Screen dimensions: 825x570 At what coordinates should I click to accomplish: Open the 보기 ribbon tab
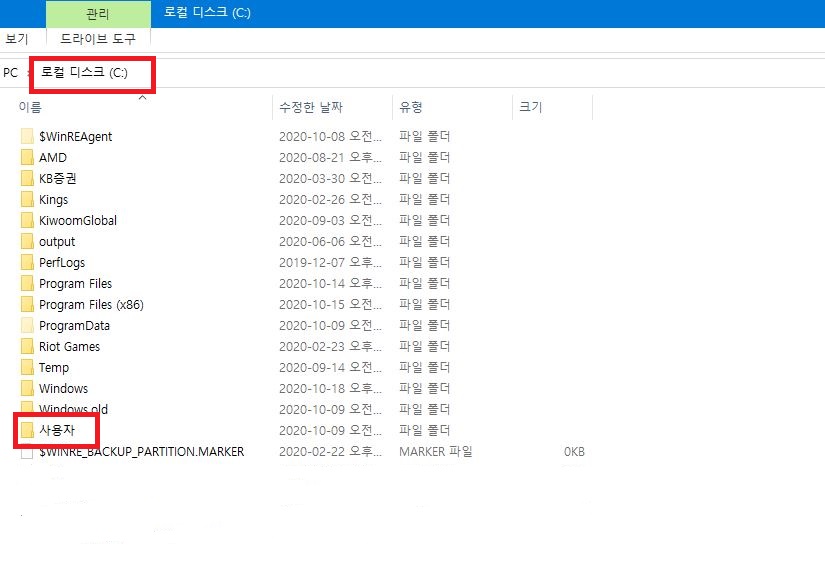(17, 38)
